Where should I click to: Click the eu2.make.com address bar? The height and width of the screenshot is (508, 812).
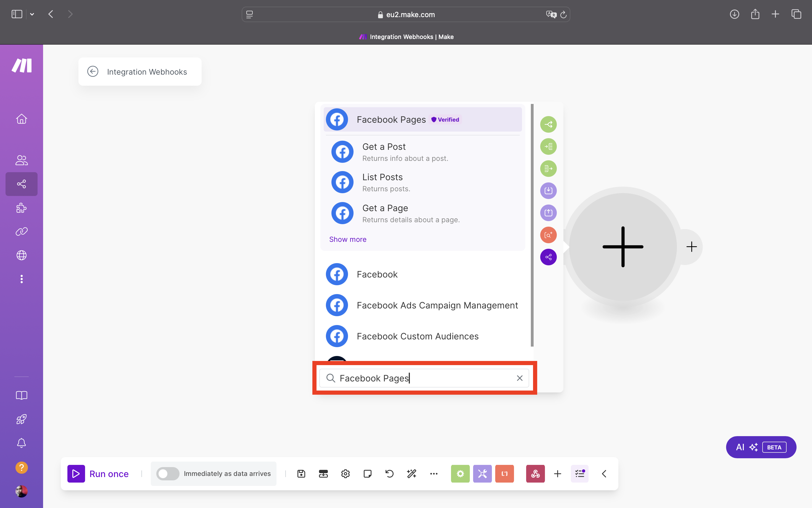click(x=405, y=14)
